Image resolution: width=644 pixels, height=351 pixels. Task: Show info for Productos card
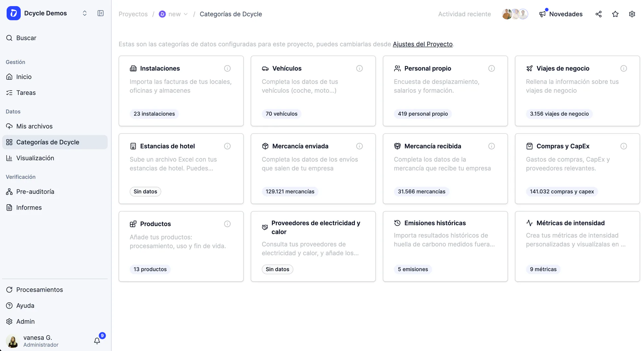[x=227, y=224]
